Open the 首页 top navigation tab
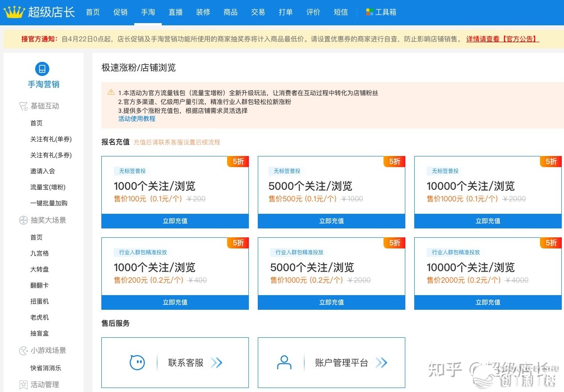Image resolution: width=564 pixels, height=392 pixels. (x=93, y=12)
